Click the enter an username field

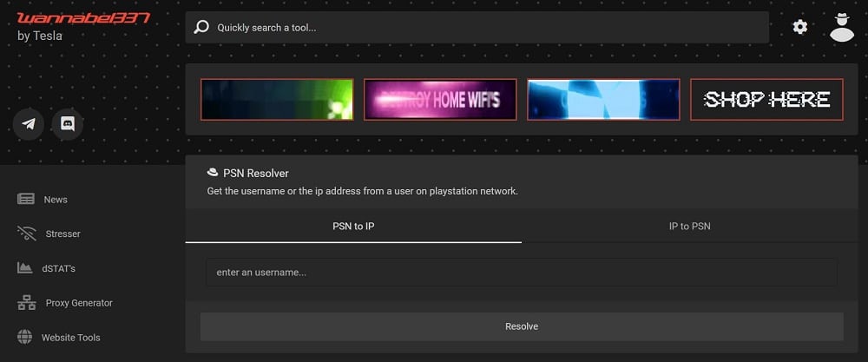click(522, 273)
